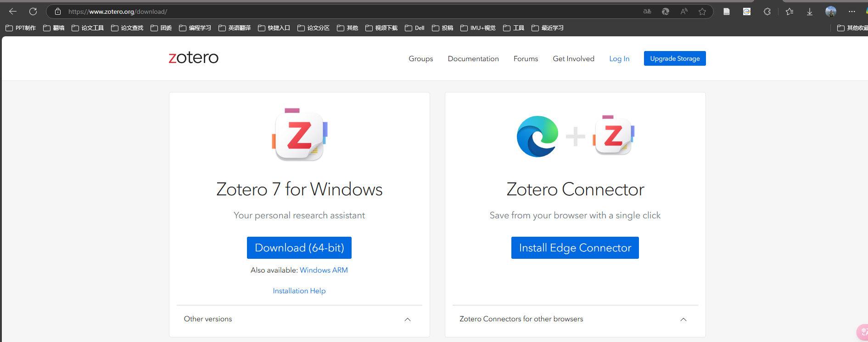Click the Install Edge Connector button
This screenshot has height=342, width=868.
[x=575, y=248]
